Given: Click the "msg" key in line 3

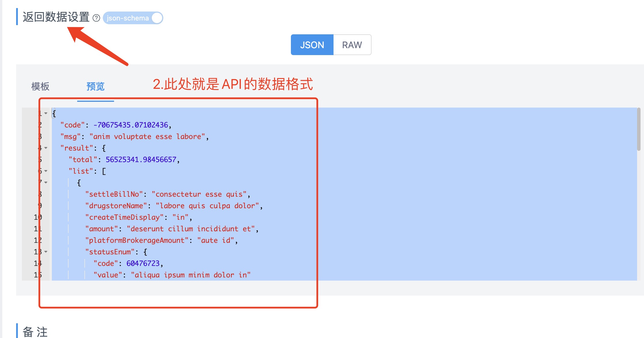Looking at the screenshot, I should click(x=70, y=136).
